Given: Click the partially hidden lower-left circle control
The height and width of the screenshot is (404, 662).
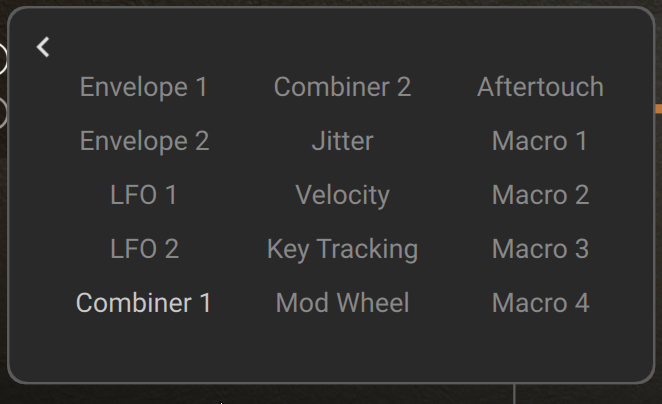Looking at the screenshot, I should (x=3, y=112).
